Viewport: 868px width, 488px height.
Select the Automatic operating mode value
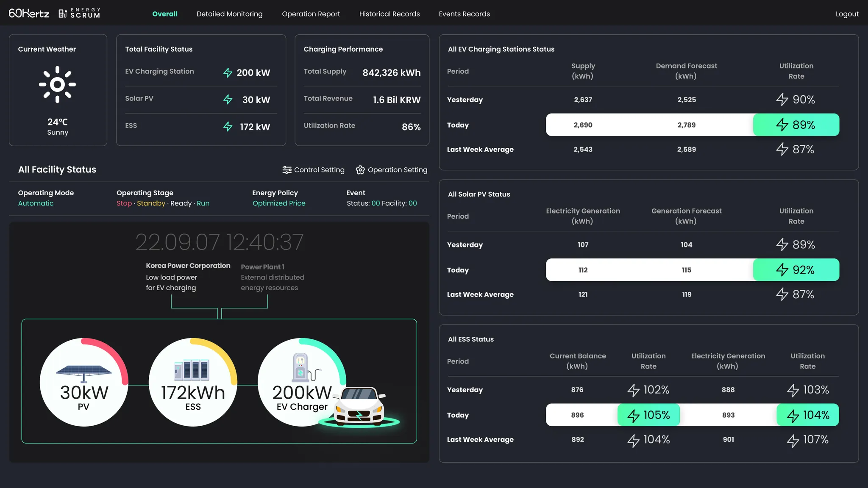pos(36,203)
